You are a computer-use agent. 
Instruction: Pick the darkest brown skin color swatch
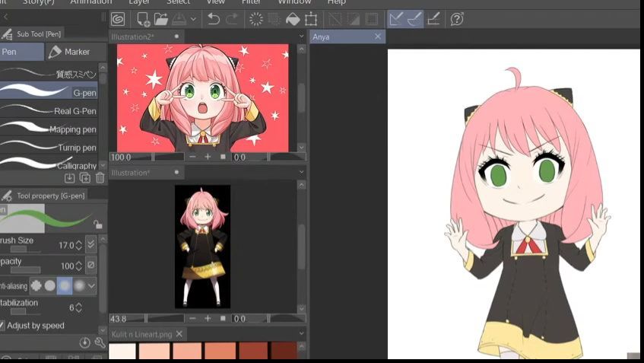(284, 351)
